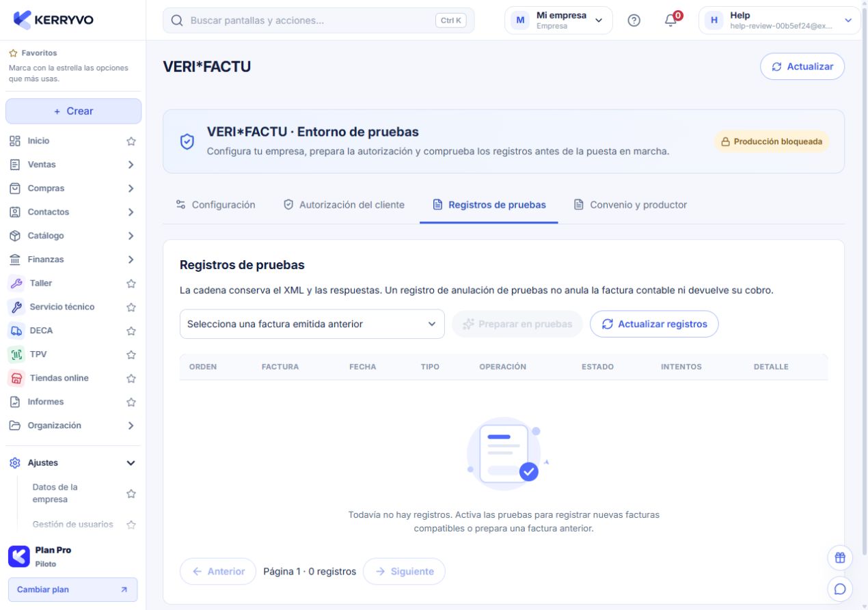Go to Anterior page
Viewport: 868px width, 610px height.
click(x=218, y=571)
